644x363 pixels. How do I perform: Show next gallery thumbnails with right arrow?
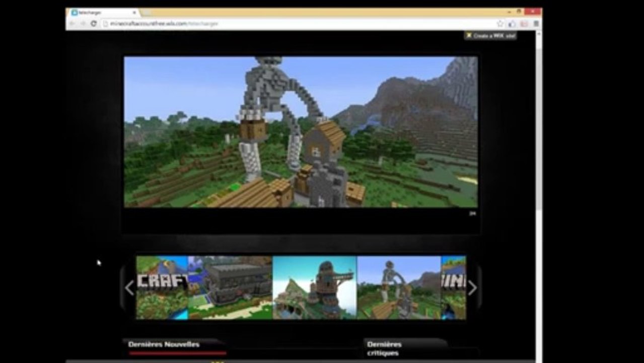(x=472, y=288)
